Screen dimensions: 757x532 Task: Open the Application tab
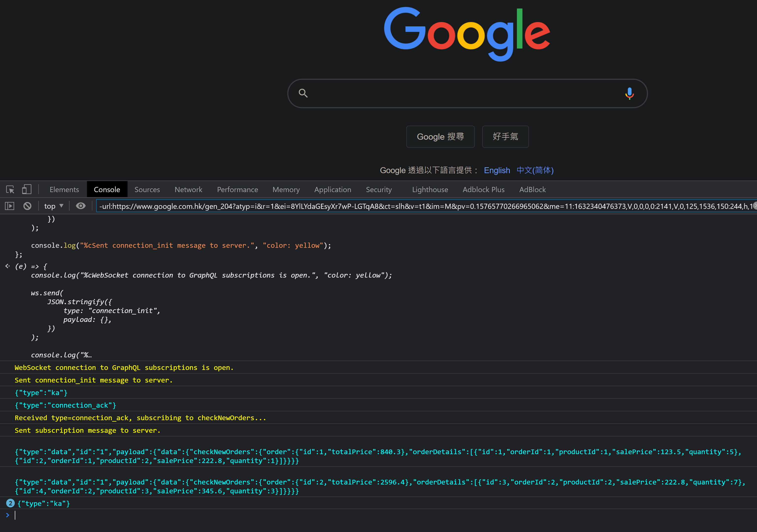pos(333,189)
